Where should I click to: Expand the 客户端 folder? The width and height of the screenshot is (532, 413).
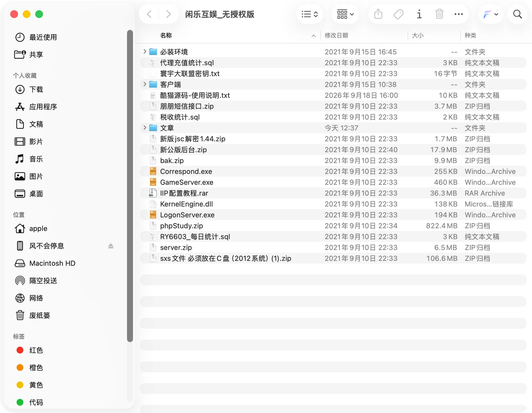(144, 84)
